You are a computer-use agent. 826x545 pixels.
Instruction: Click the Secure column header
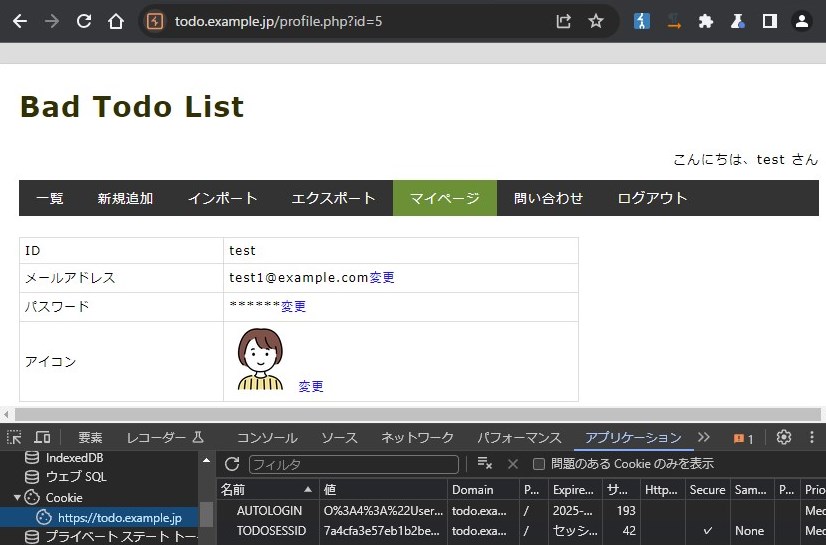point(707,490)
